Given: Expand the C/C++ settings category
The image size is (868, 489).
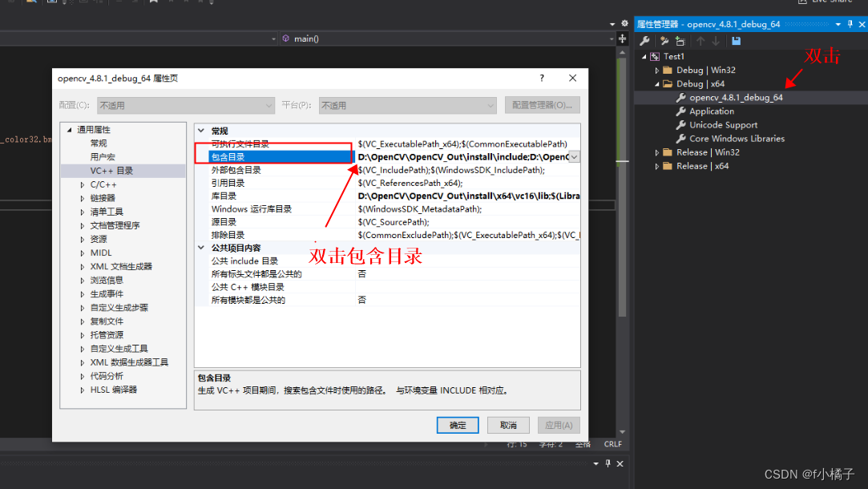Looking at the screenshot, I should 81,184.
